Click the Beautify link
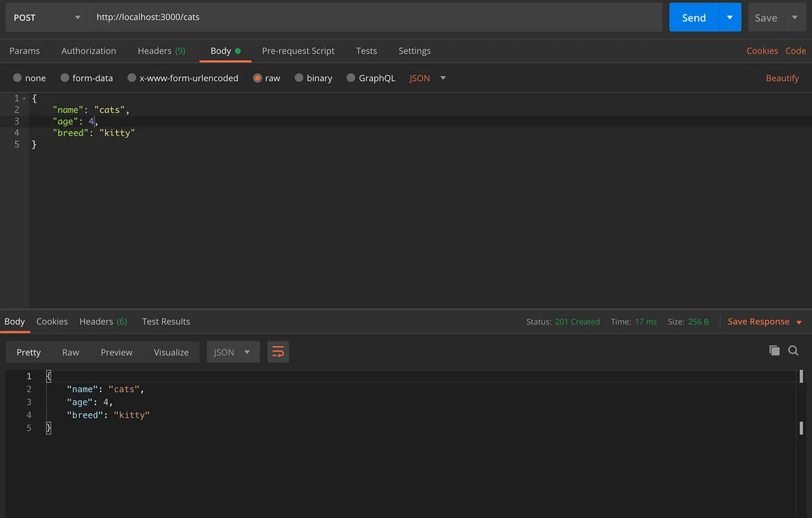 (x=782, y=78)
